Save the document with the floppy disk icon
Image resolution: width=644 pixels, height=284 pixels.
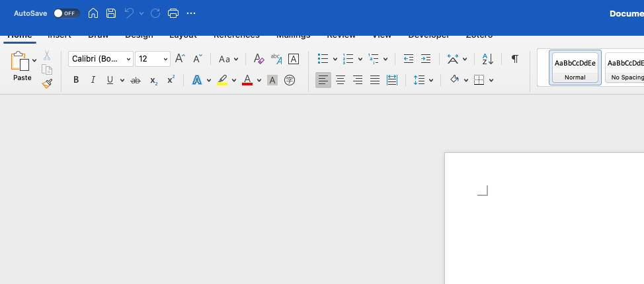pos(111,13)
